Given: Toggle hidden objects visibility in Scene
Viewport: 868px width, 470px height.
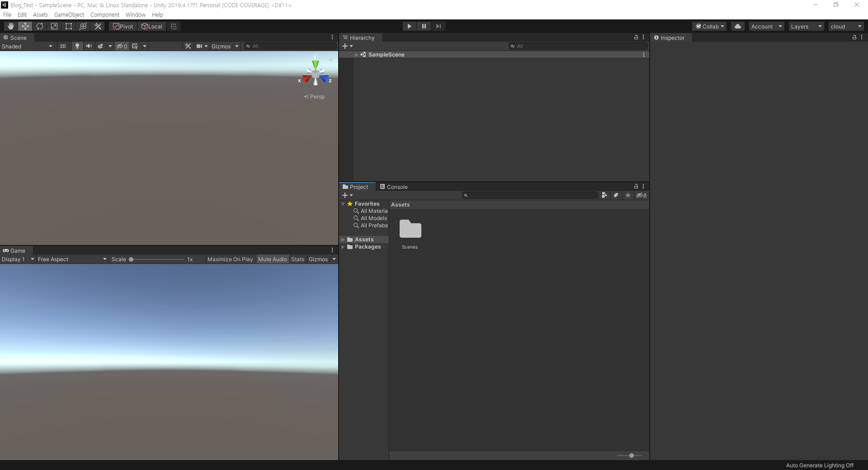Looking at the screenshot, I should pyautogui.click(x=122, y=46).
